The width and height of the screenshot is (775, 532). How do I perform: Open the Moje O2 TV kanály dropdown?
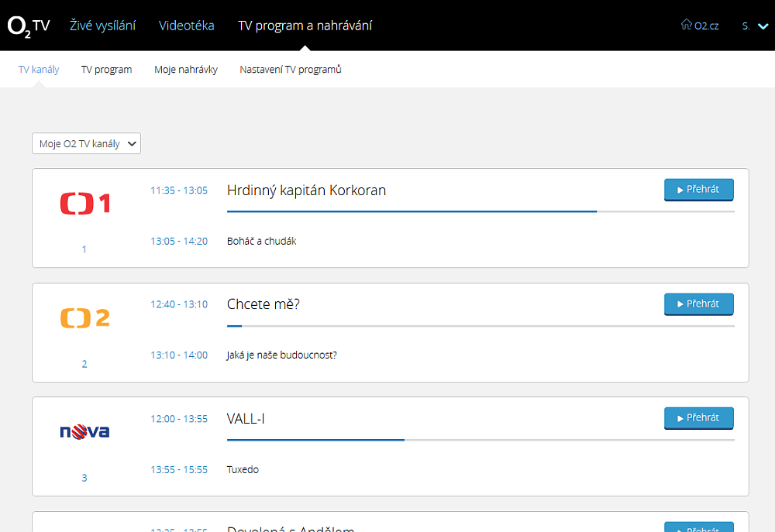[86, 143]
